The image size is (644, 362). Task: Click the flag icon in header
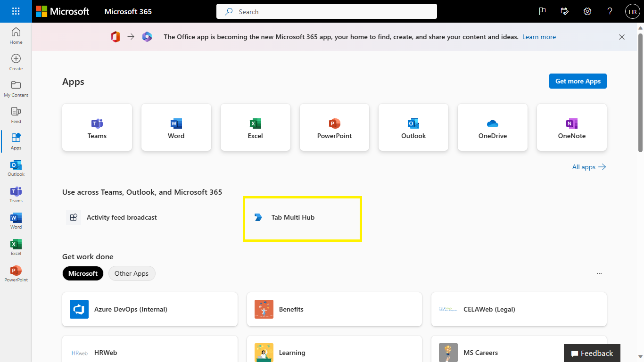pos(542,11)
